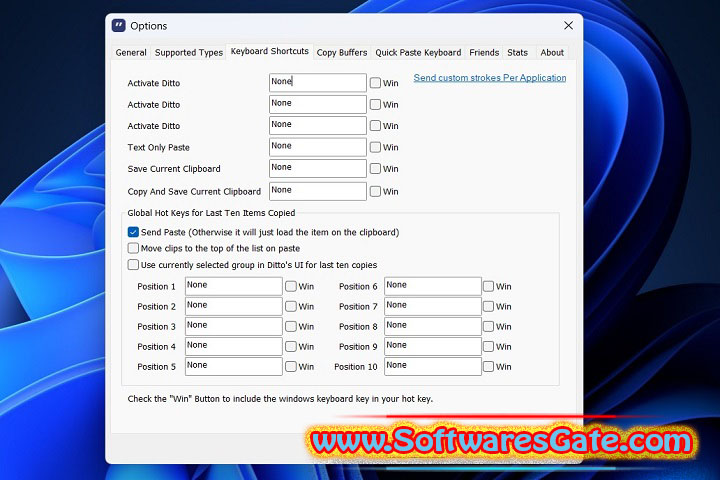Image resolution: width=720 pixels, height=480 pixels.
Task: Check Win box for Save Current Clipboard
Action: point(375,169)
